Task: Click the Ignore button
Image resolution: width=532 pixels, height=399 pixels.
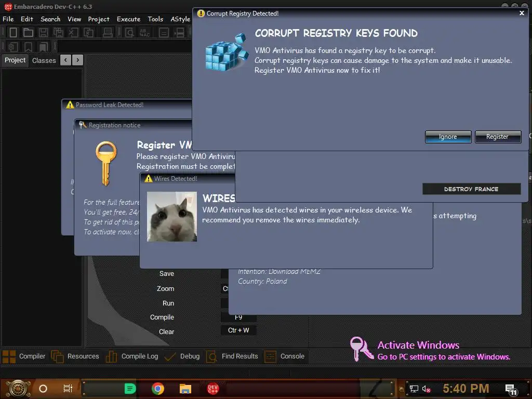Action: coord(448,137)
